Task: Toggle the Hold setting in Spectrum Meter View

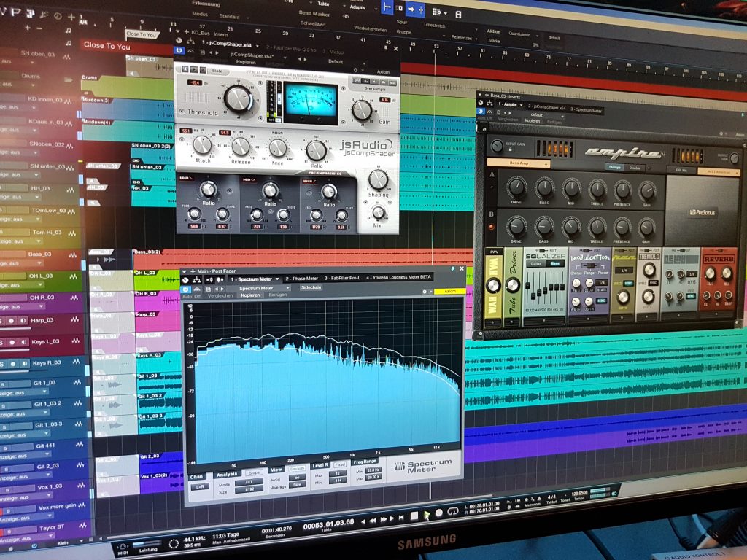Action: (x=298, y=478)
